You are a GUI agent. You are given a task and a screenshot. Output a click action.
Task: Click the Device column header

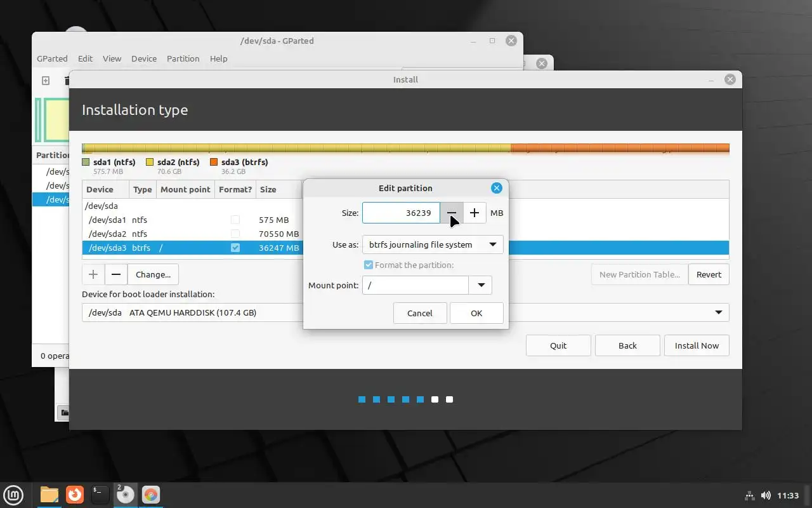pyautogui.click(x=106, y=189)
